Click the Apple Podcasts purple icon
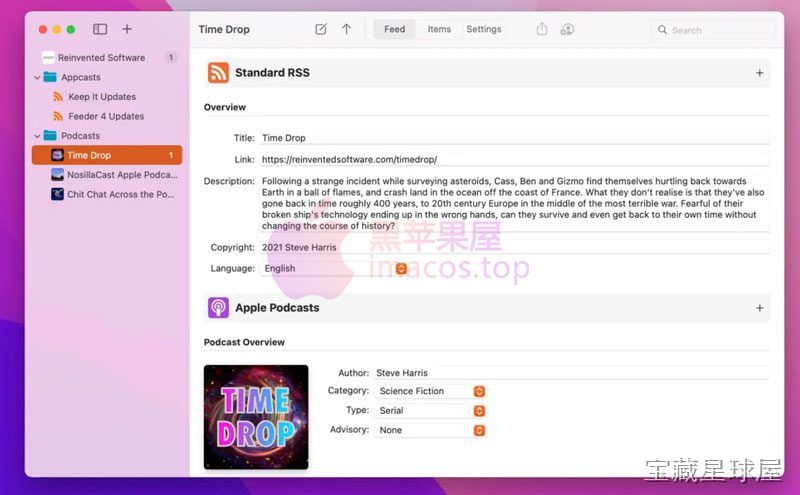Screen dimensions: 800x495 [218, 308]
